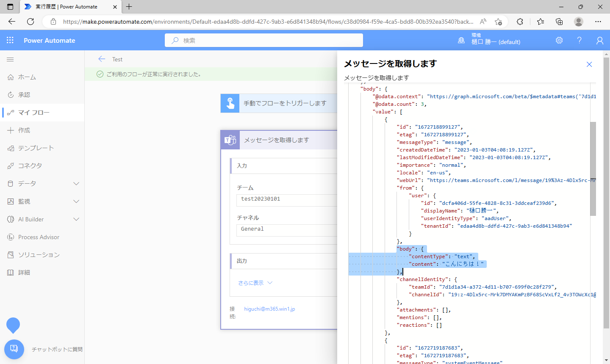610x364 pixels.
Task: Add this page to favorites star
Action: [498, 22]
